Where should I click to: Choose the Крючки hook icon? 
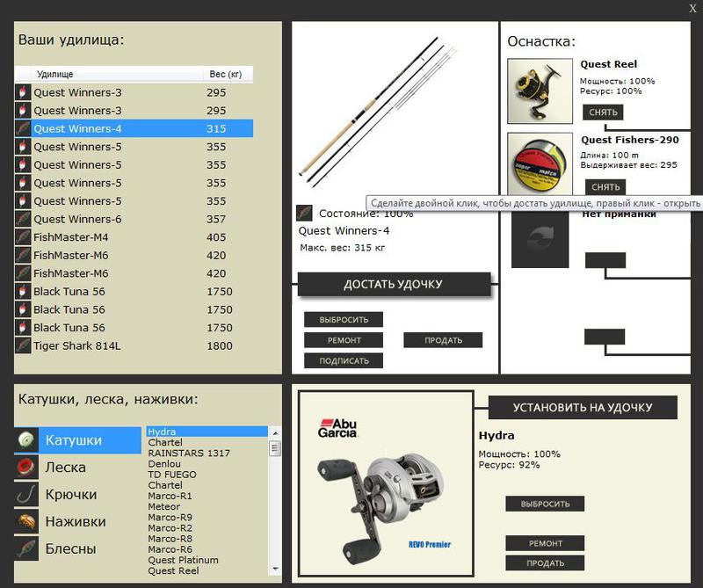pyautogui.click(x=26, y=495)
